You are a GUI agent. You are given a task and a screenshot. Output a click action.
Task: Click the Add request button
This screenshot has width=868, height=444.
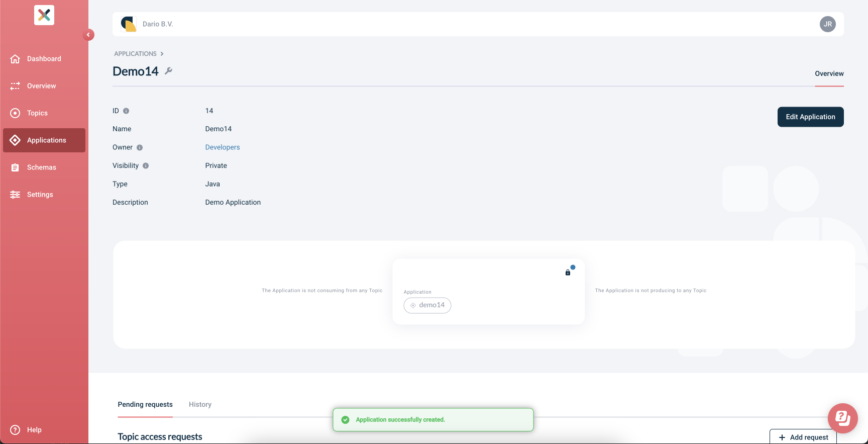[x=803, y=437]
